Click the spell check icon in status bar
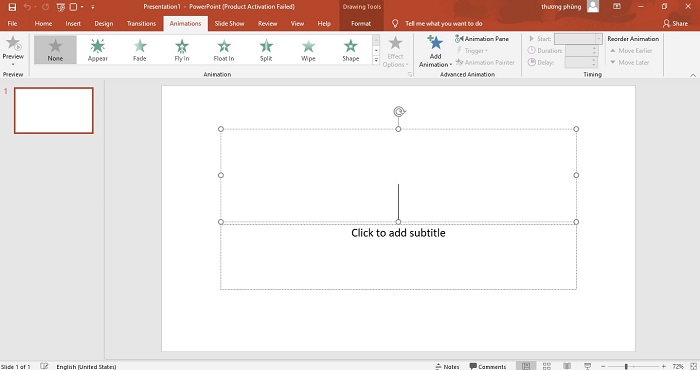Screen dimensions: 700x370 [44, 366]
